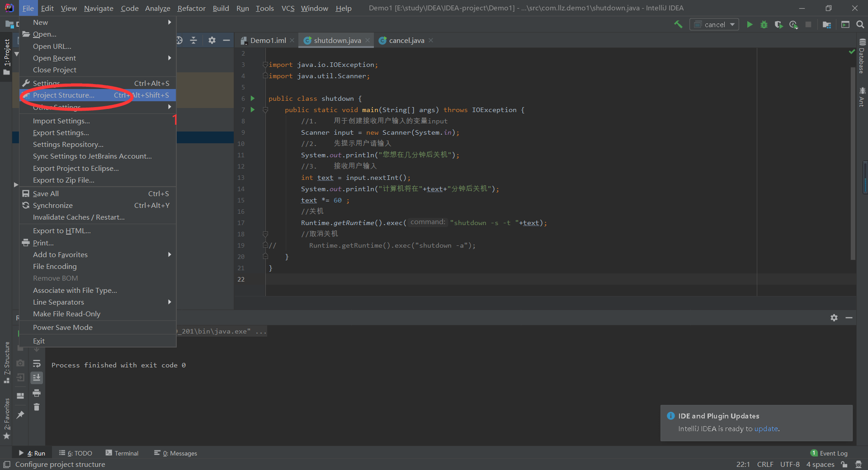868x470 pixels.
Task: Choose Settings... from the File menu
Action: coord(97,83)
